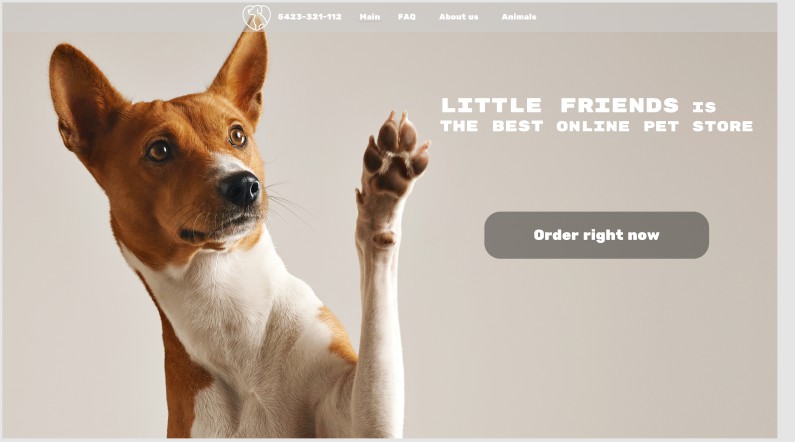Click the dog's eye nearest the raised paw

tap(237, 136)
